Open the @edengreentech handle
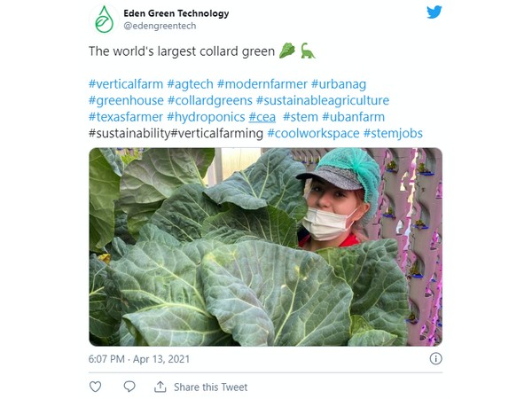Screen dimensions: 532x399 coord(160,26)
